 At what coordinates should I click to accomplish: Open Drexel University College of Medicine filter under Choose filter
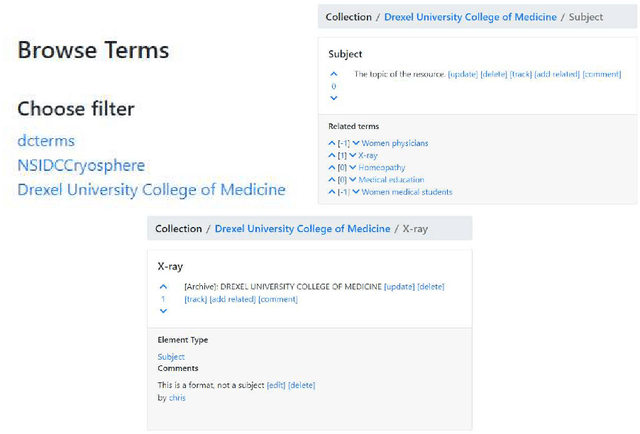coord(151,189)
